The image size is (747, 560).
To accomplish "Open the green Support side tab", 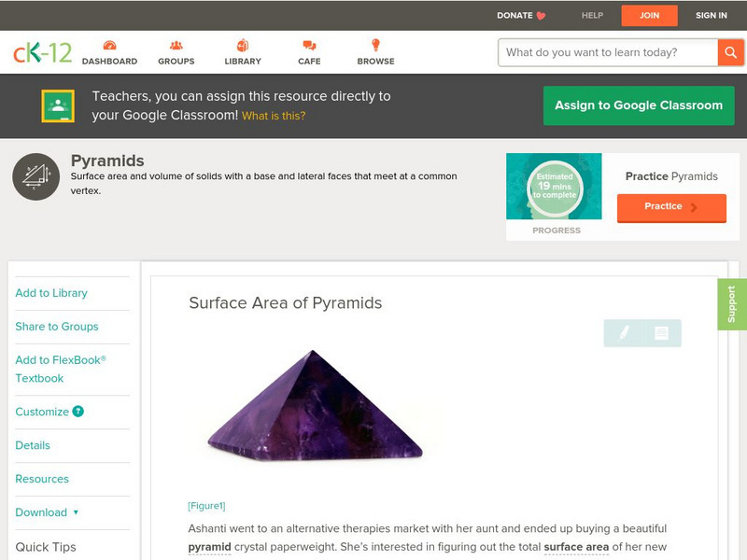I will point(731,304).
